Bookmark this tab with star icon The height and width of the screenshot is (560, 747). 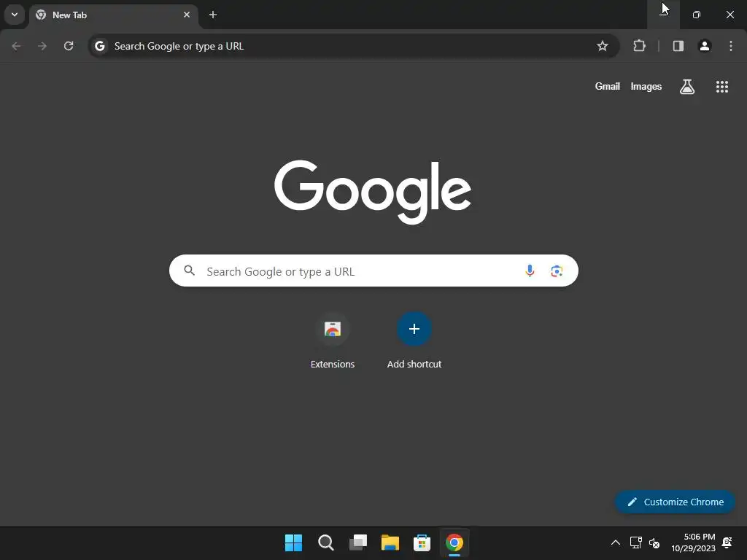point(603,46)
